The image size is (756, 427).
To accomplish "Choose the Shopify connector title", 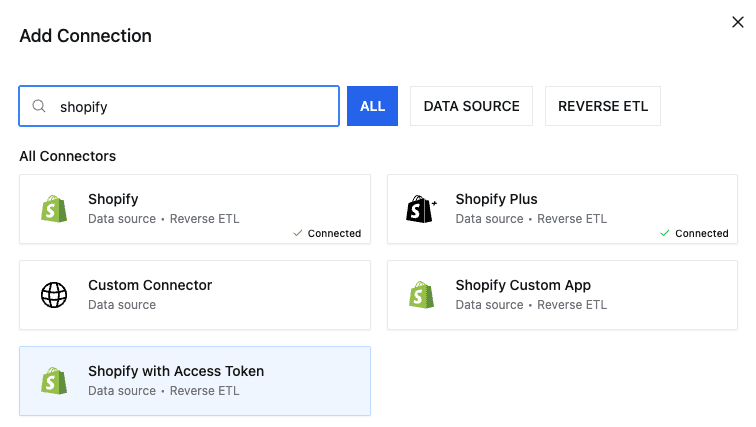I will tap(113, 199).
